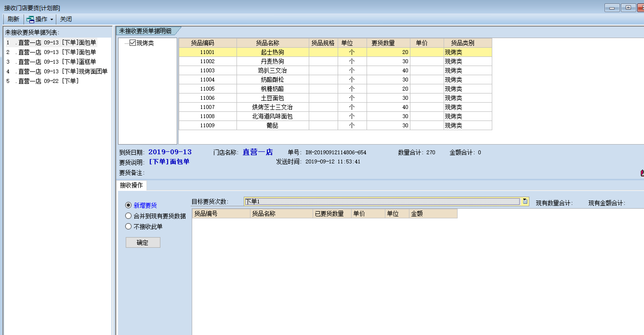The width and height of the screenshot is (644, 335).
Task: Click the cell 枫糖奶酪
Action: click(x=272, y=88)
